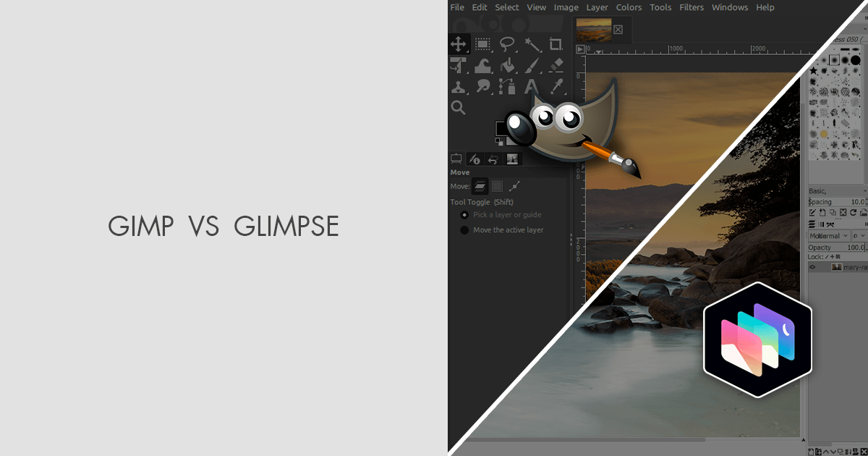The height and width of the screenshot is (456, 868).
Task: Open the Colors menu
Action: (629, 7)
